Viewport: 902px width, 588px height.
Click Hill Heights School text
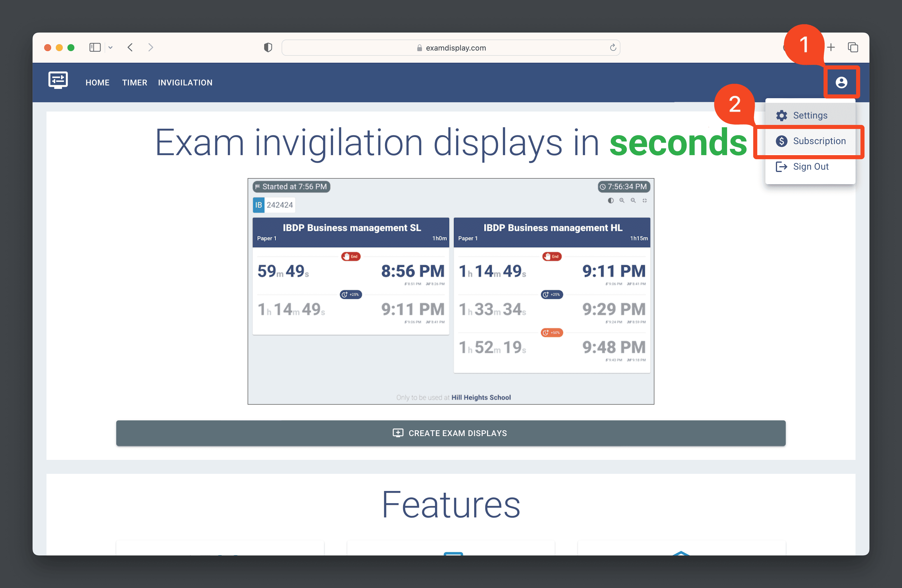tap(481, 397)
